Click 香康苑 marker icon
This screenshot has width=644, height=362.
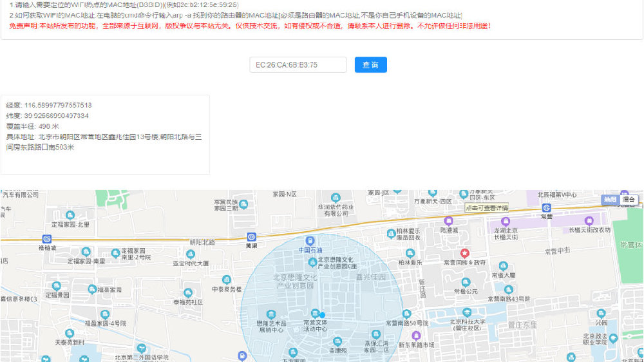point(337,341)
